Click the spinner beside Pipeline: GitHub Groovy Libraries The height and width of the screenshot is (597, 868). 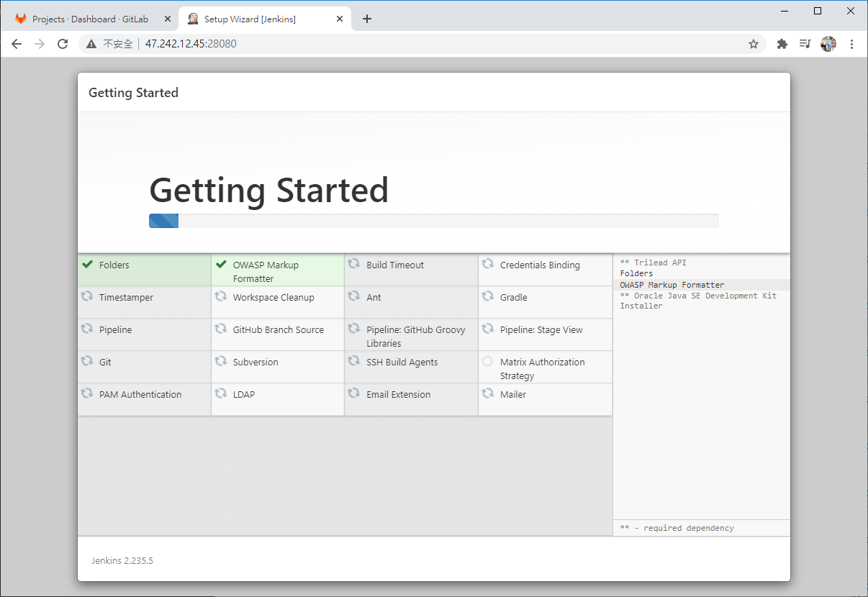(354, 329)
